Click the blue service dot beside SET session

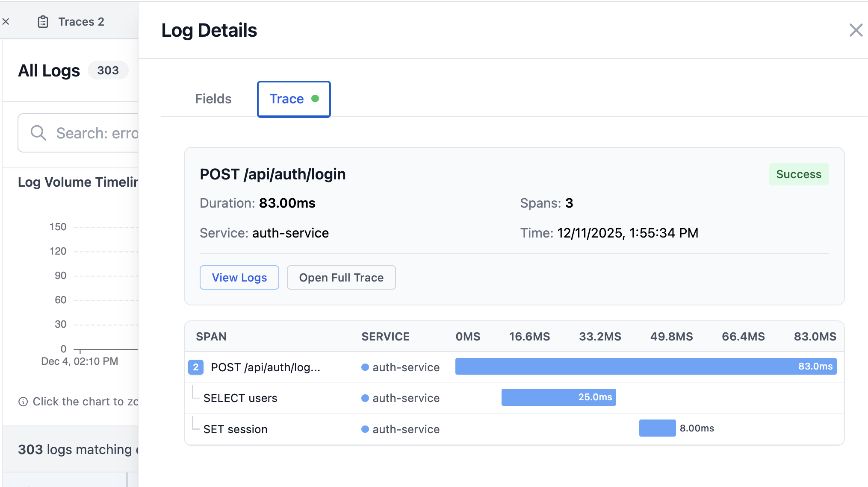click(365, 429)
